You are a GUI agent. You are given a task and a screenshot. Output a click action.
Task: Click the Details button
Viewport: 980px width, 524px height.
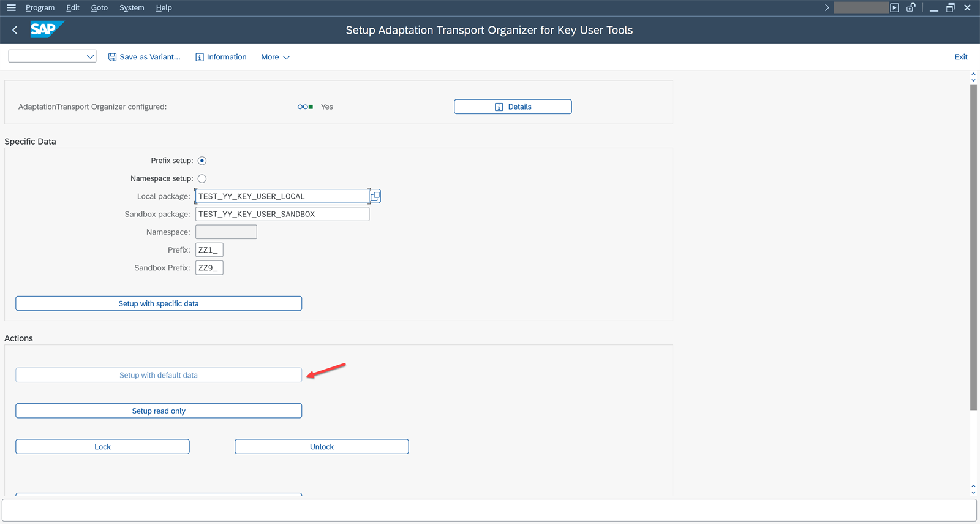click(513, 107)
